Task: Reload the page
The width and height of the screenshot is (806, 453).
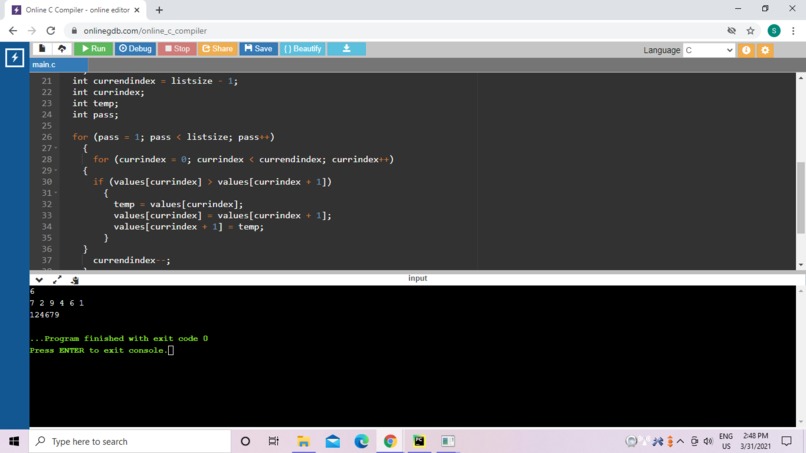Action: pyautogui.click(x=50, y=31)
